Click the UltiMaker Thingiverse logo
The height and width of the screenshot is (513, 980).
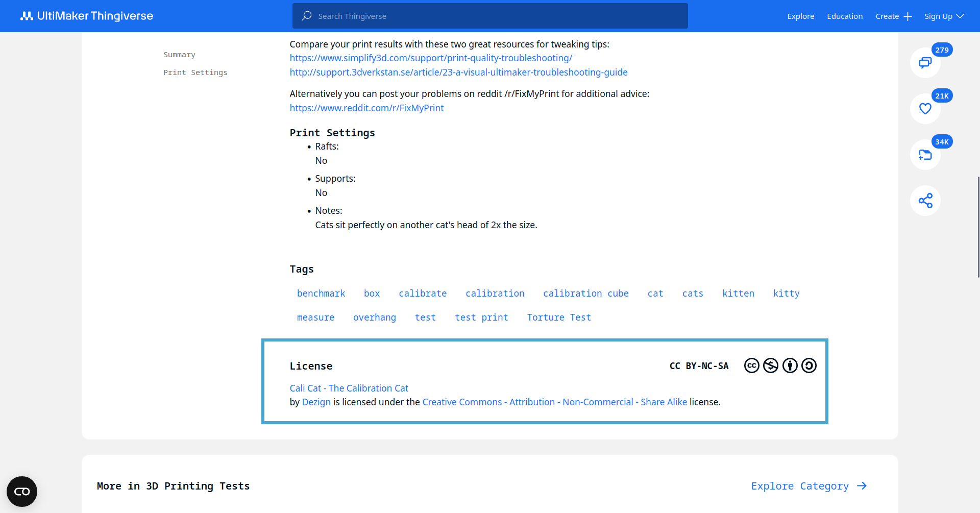(x=87, y=16)
